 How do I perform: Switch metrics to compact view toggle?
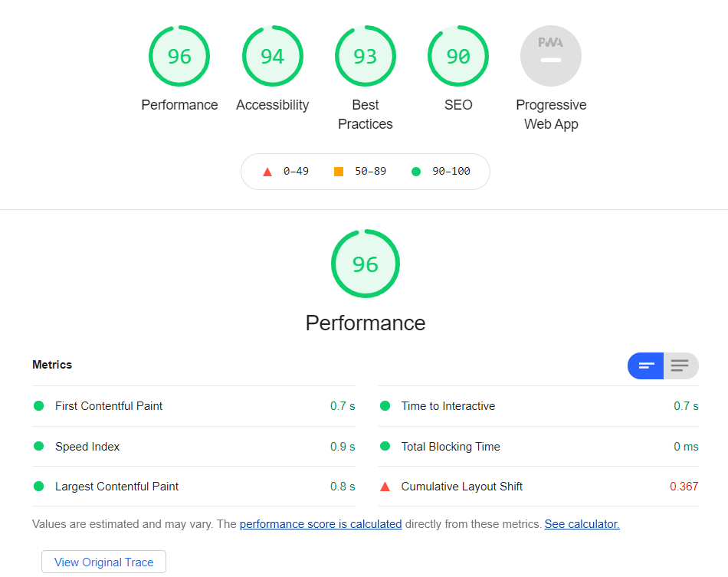tap(646, 366)
